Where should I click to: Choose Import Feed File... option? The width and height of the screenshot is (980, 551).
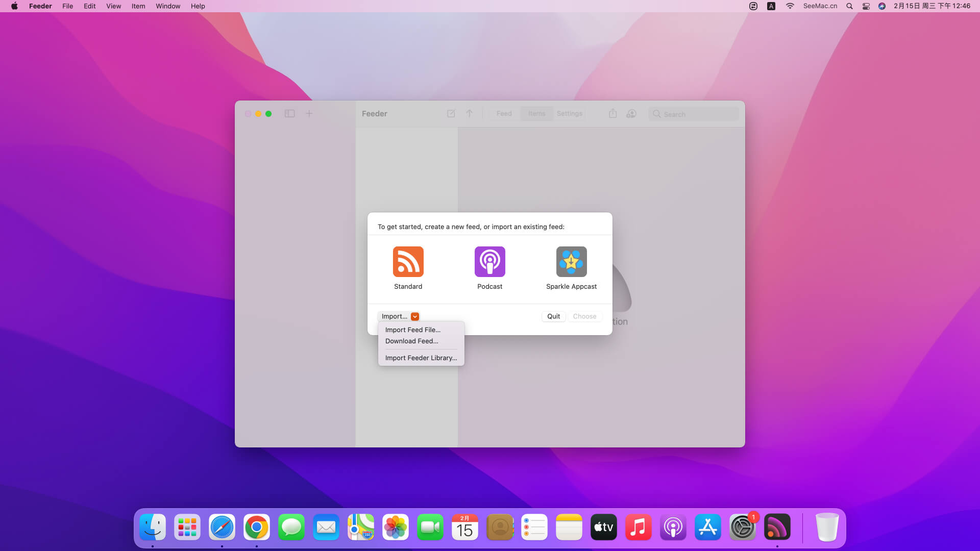[412, 330]
